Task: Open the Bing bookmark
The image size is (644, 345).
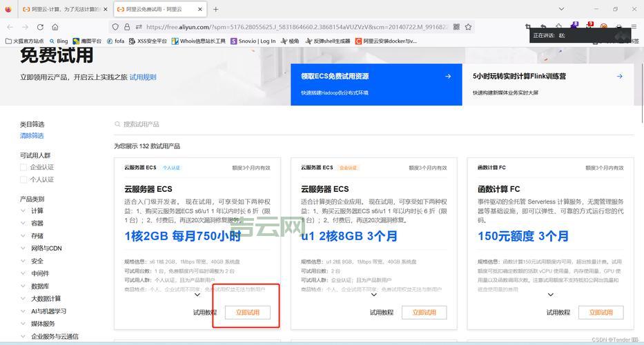Action: [x=58, y=41]
